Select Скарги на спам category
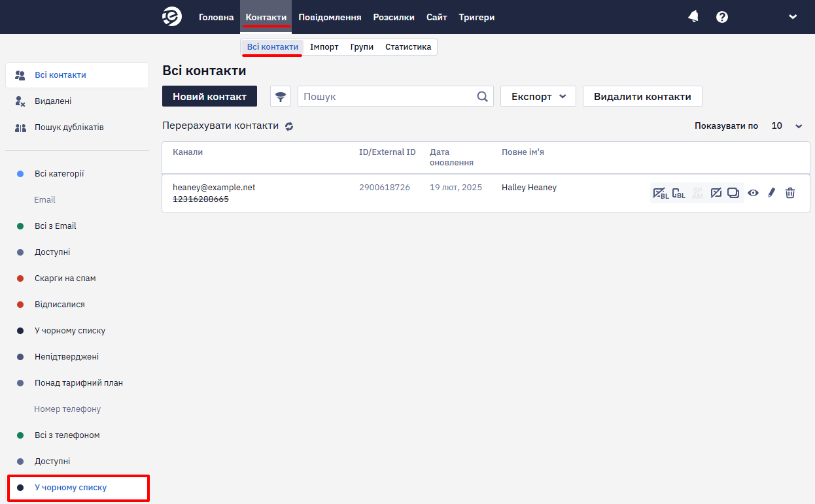This screenshot has height=504, width=815. point(65,278)
